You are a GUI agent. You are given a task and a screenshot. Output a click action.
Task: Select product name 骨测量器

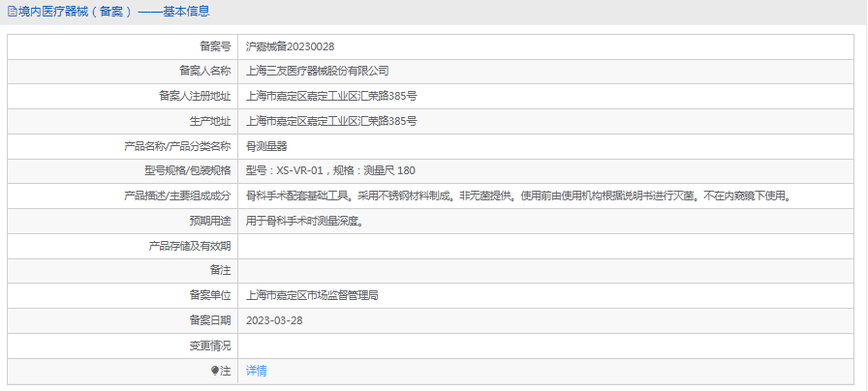(266, 146)
